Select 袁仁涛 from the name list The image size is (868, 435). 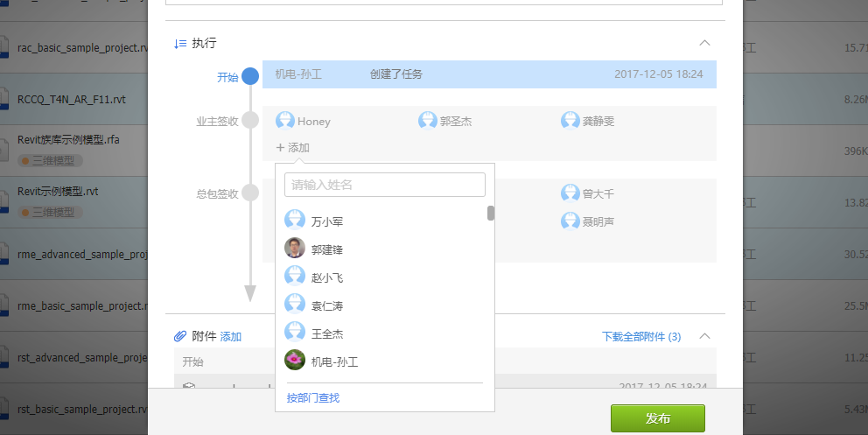pyautogui.click(x=326, y=305)
